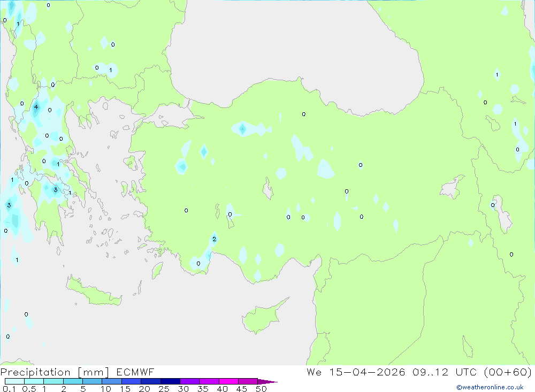Click the date 'We 15-04-2026'
Viewport: 535px width, 392px height.
point(356,372)
